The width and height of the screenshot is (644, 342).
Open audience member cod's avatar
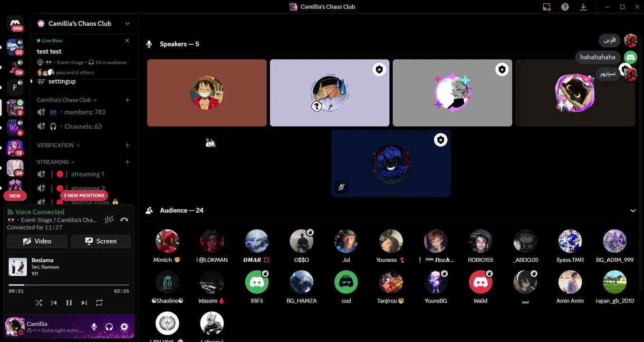point(346,282)
